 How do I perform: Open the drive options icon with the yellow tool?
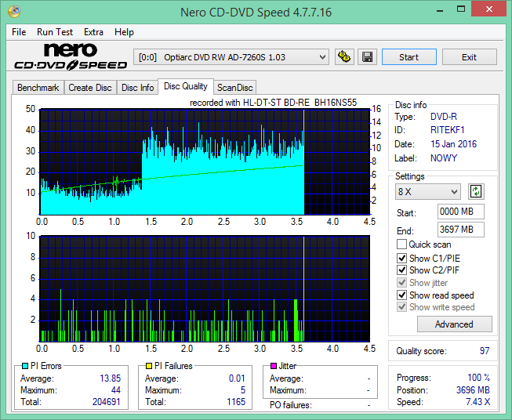(344, 57)
